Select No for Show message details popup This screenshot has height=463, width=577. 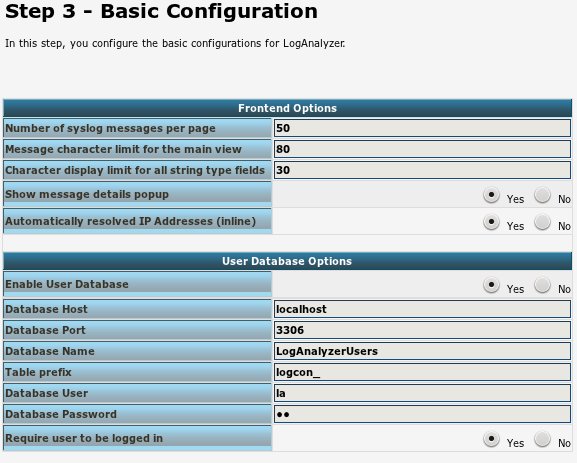click(x=542, y=195)
